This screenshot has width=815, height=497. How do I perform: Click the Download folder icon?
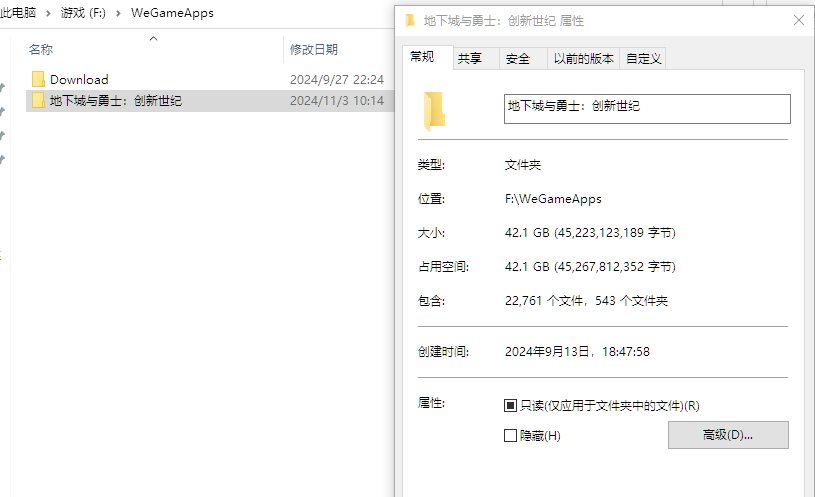(x=38, y=79)
